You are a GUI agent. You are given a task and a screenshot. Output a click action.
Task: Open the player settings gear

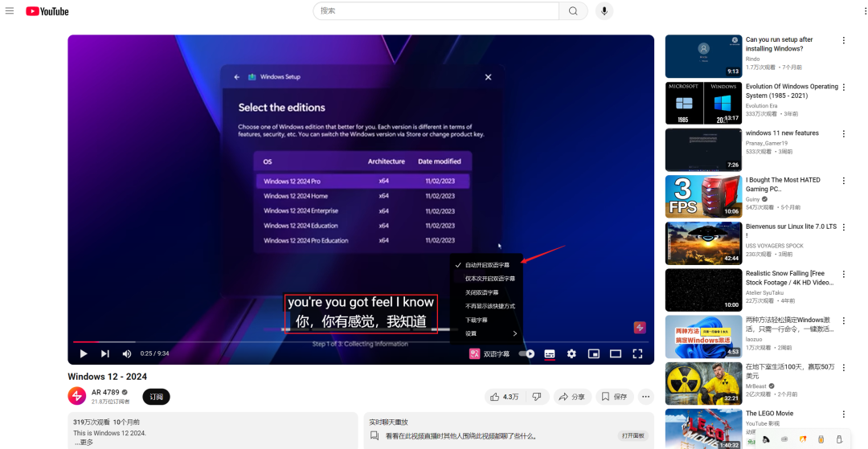point(571,353)
